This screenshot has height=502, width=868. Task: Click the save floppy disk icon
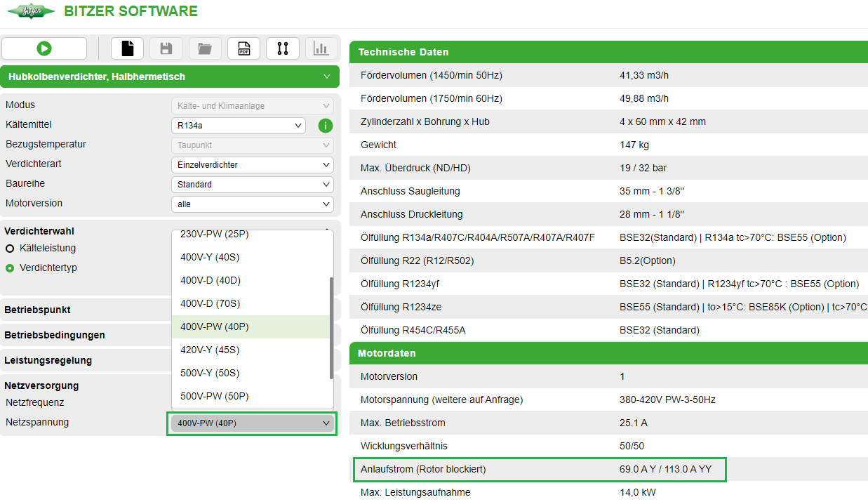click(x=166, y=48)
